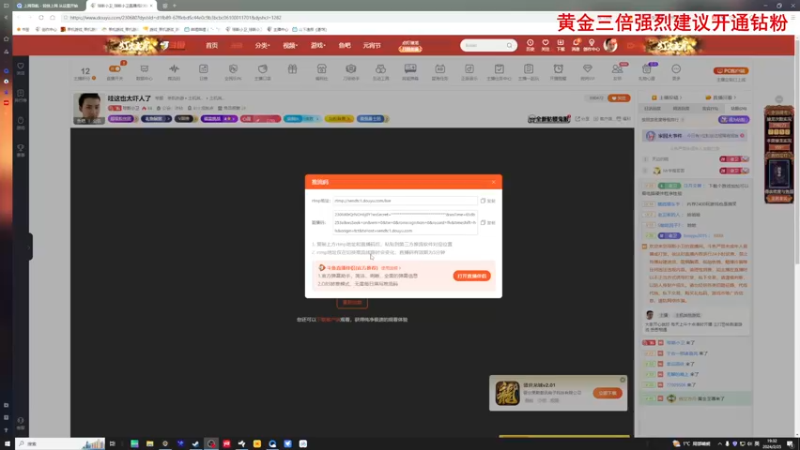Expand the collapsed left sidebar handle

[x=30, y=246]
